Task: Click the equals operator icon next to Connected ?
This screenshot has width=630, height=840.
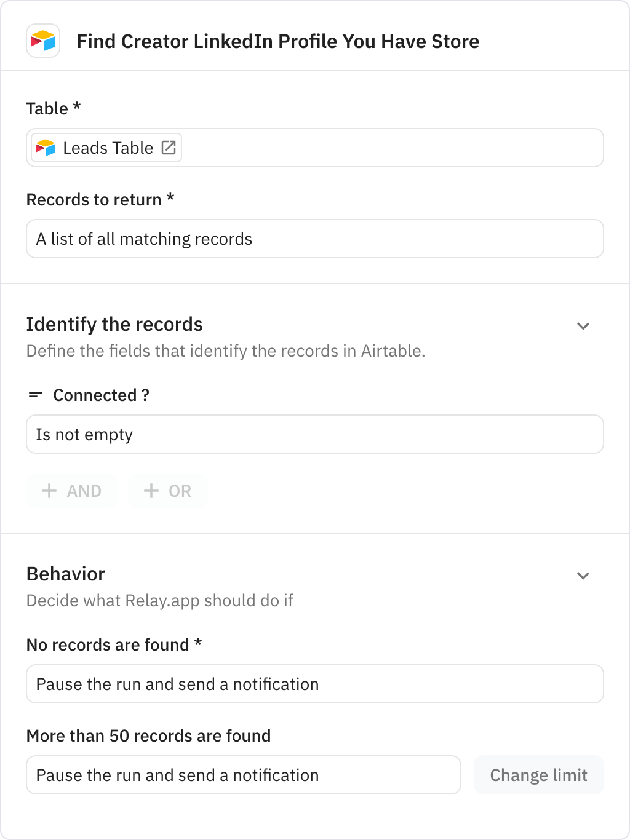Action: click(35, 394)
